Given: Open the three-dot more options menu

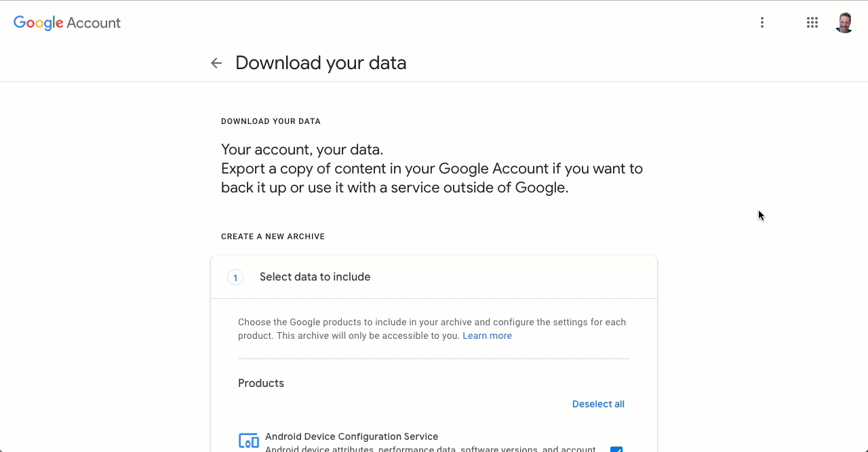Looking at the screenshot, I should 762,22.
